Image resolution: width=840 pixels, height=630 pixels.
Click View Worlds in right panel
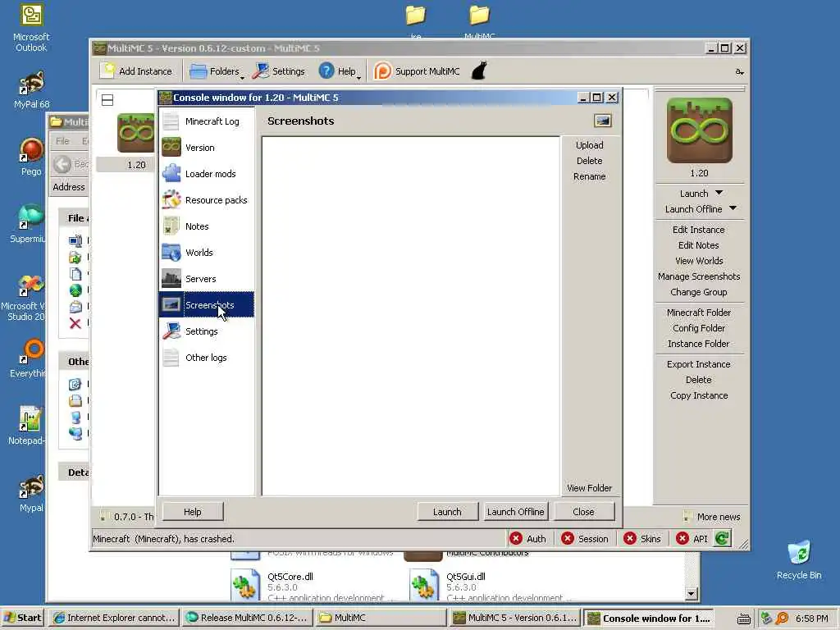coord(699,261)
